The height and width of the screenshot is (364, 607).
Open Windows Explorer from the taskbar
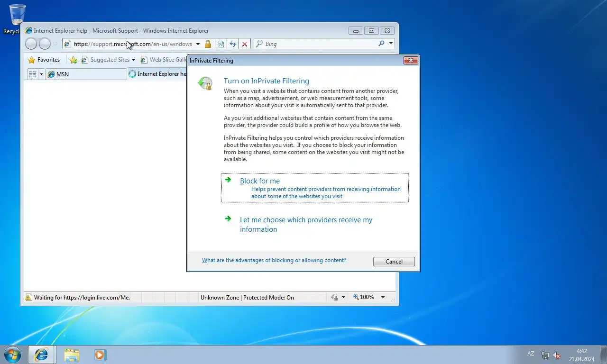point(72,355)
